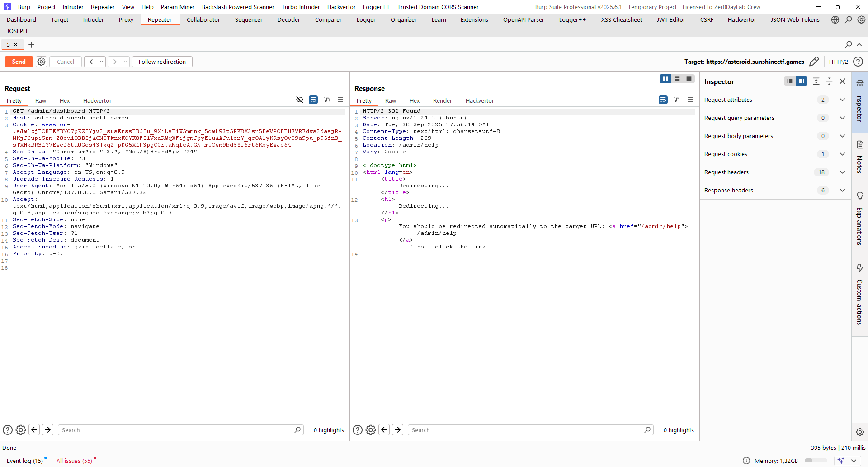Toggle word wrap icon in Request pane
This screenshot has height=467, width=868.
point(313,100)
